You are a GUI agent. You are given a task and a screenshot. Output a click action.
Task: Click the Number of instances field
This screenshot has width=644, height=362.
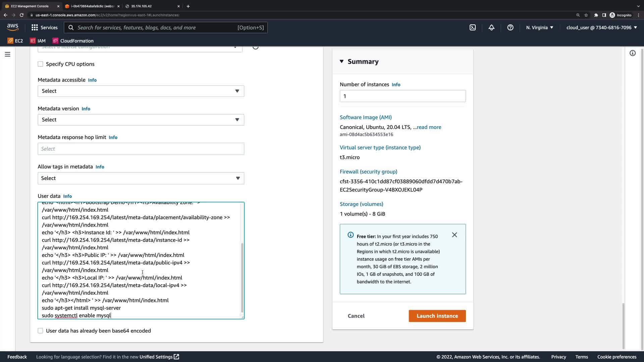(x=402, y=96)
